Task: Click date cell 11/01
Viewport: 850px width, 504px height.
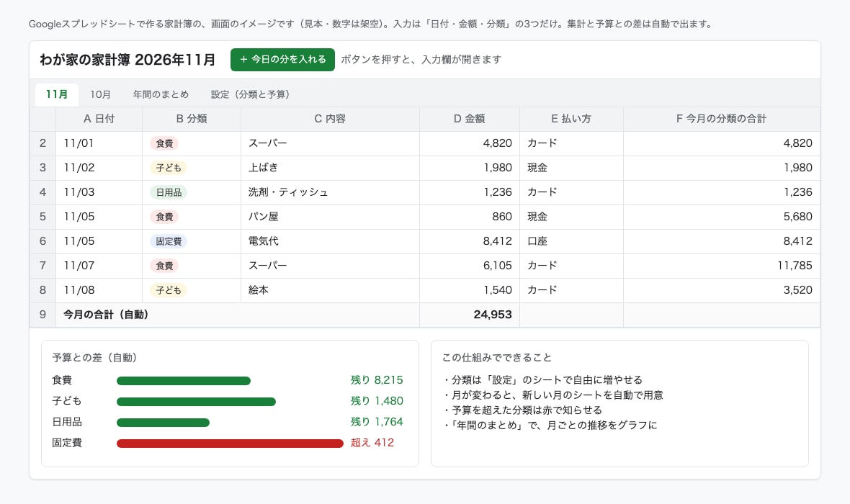Action: pos(99,143)
